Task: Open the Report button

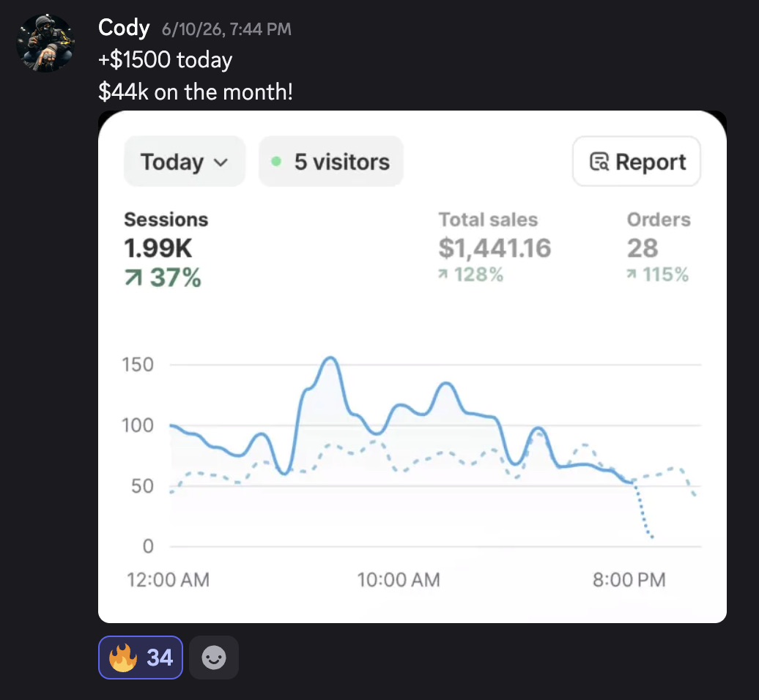Action: point(637,162)
